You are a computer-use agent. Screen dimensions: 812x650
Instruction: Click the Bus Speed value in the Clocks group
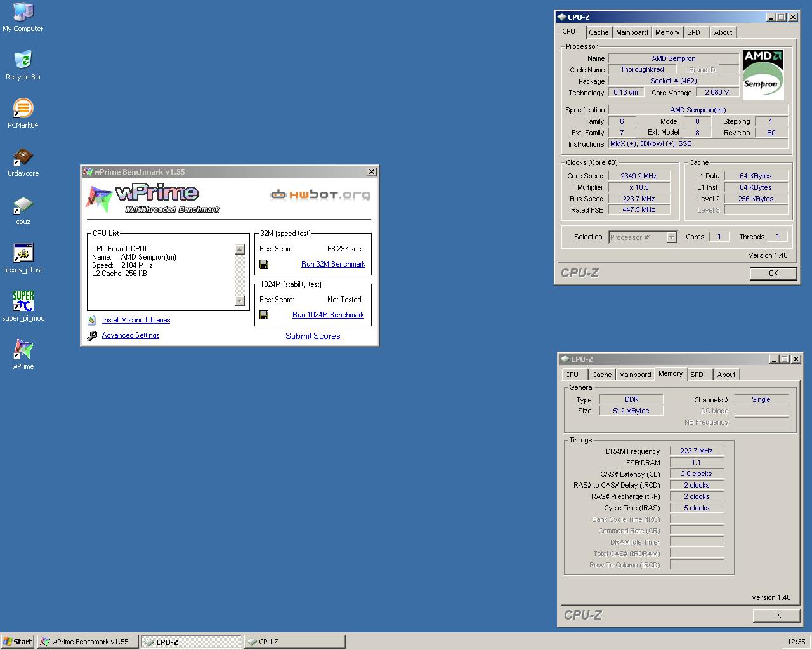click(x=639, y=199)
